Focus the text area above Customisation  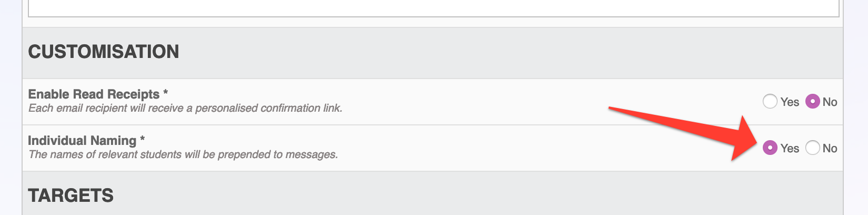point(433,8)
